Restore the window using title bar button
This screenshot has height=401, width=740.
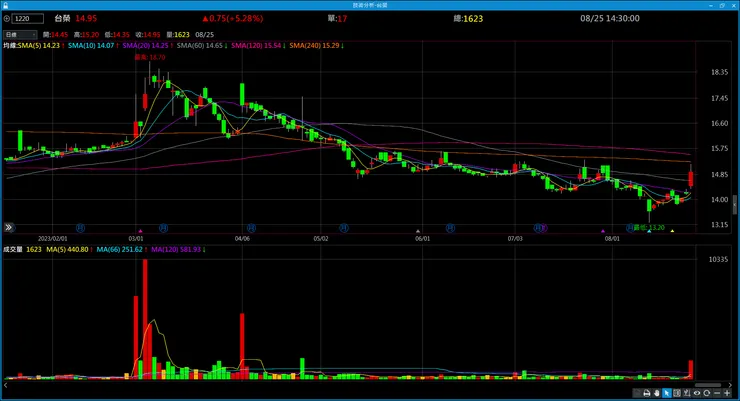(722, 5)
